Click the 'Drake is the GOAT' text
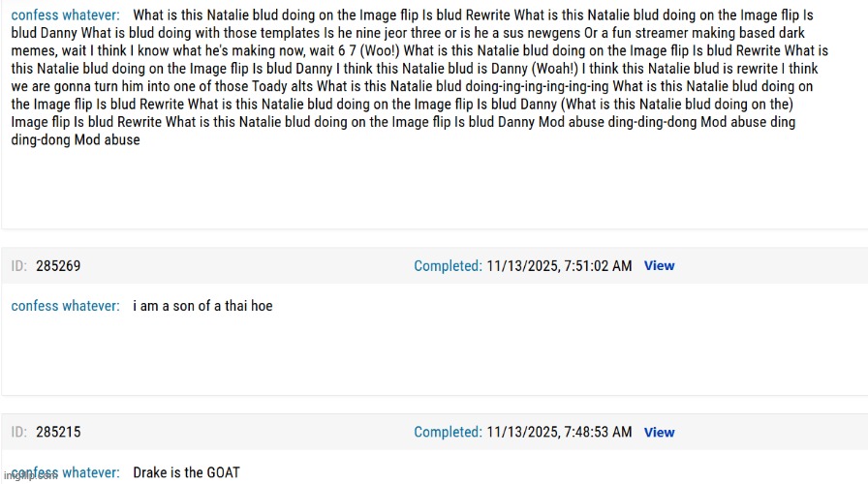 (186, 472)
